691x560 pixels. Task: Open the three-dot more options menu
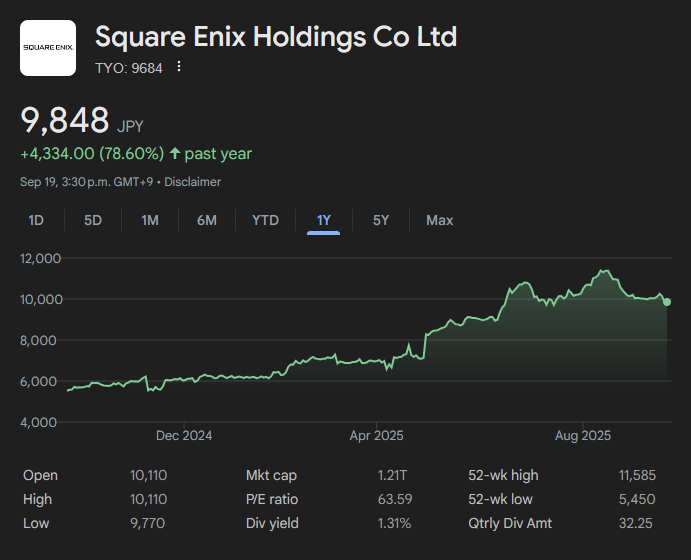click(178, 67)
